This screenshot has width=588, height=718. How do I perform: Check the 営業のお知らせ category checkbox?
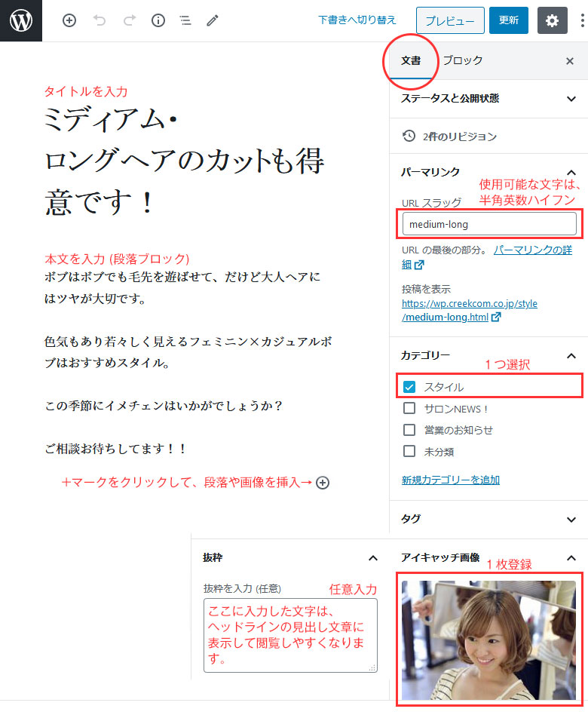click(x=409, y=430)
